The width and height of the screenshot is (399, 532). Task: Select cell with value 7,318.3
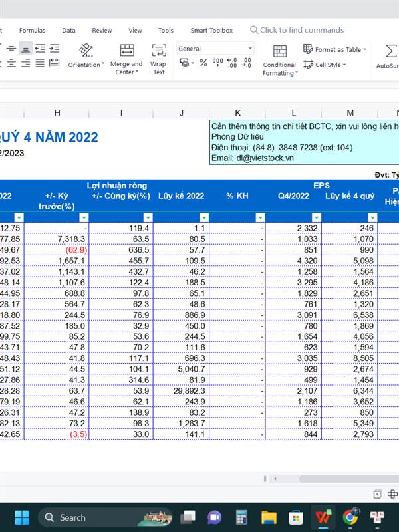57,239
